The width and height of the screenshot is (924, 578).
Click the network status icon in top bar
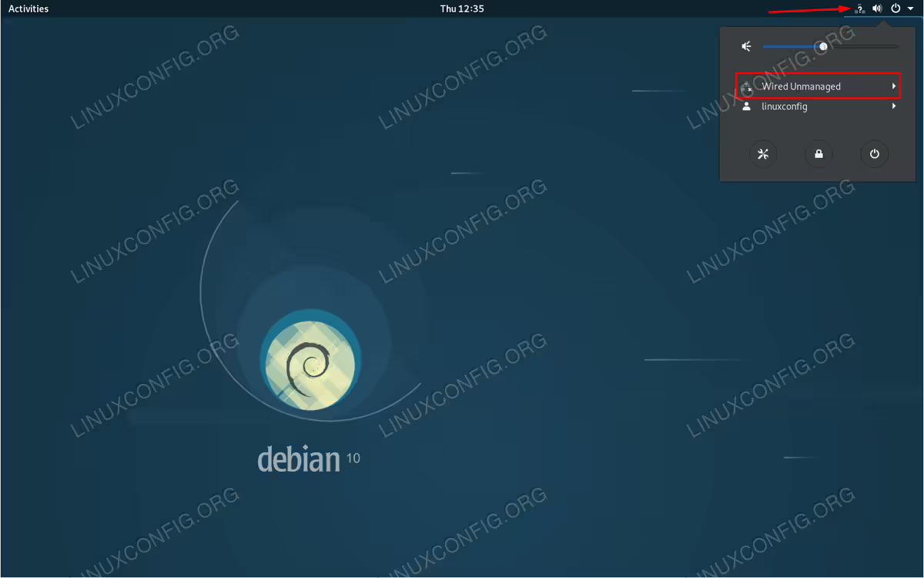860,8
